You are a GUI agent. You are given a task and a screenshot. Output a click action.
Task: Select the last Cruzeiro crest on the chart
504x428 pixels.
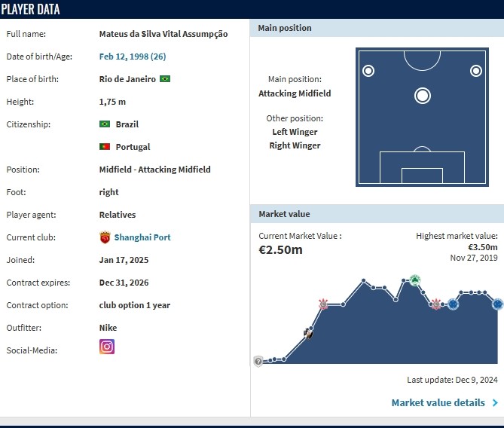pos(497,304)
